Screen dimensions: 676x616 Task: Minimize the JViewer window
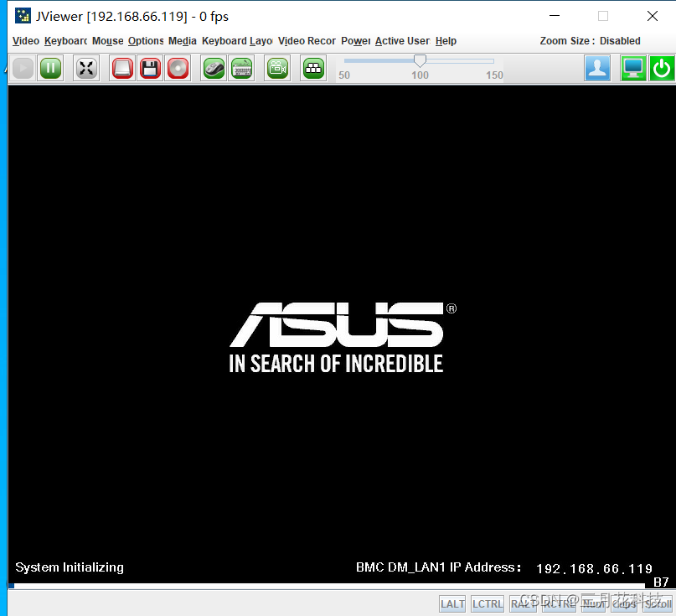[x=555, y=16]
